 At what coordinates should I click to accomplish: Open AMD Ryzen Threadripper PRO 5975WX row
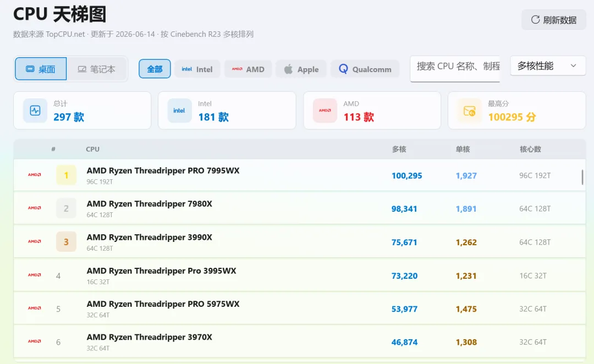pyautogui.click(x=300, y=308)
